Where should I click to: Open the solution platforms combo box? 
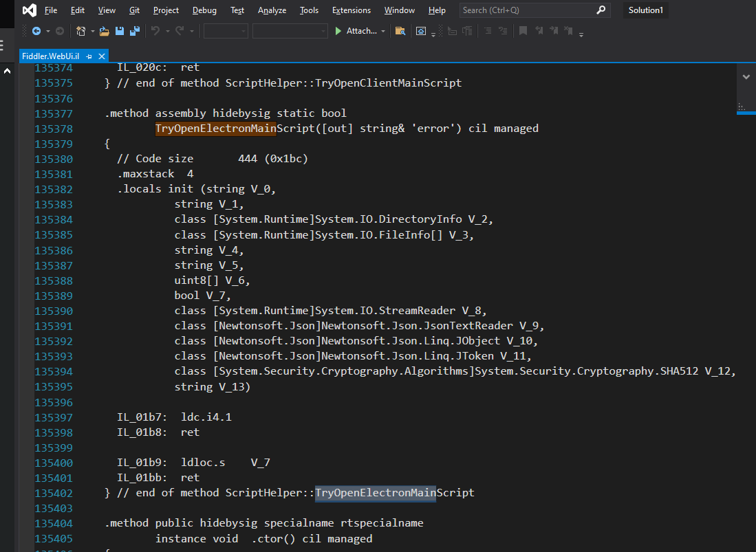point(290,32)
